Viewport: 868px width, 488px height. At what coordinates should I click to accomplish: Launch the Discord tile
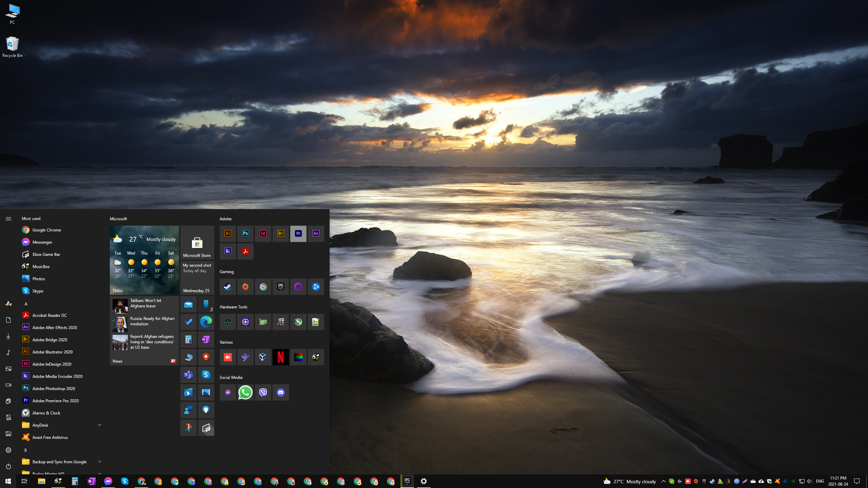pos(280,392)
